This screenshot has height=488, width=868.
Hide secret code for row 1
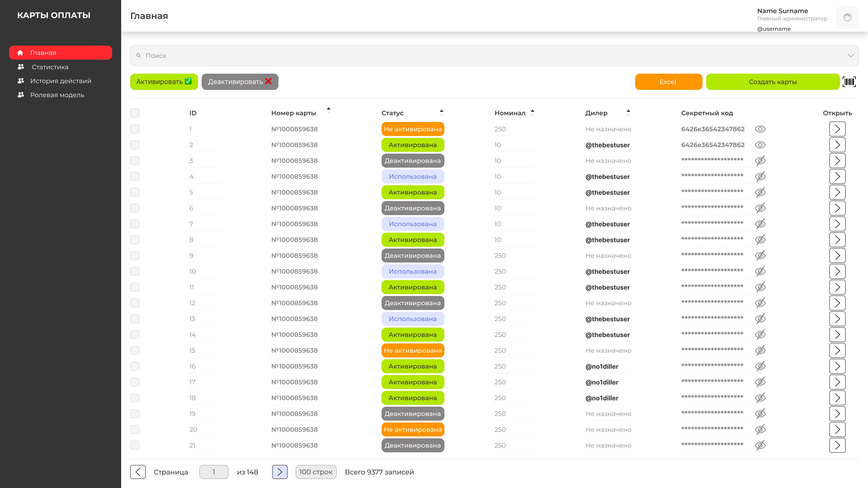point(760,129)
